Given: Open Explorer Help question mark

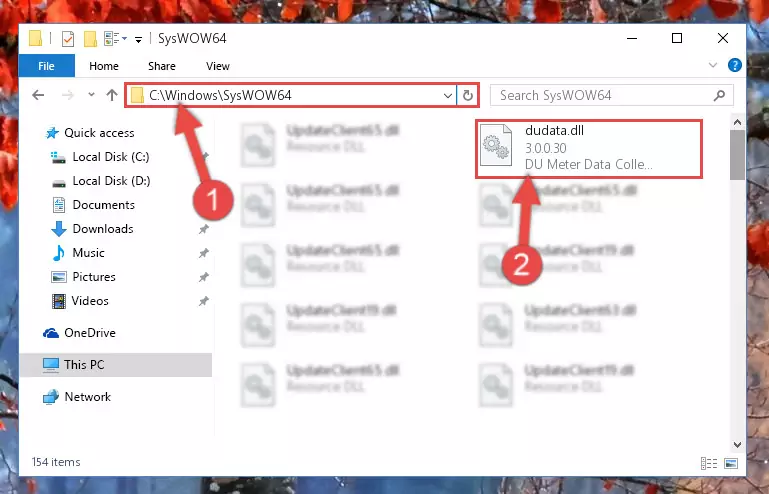Looking at the screenshot, I should [x=735, y=65].
